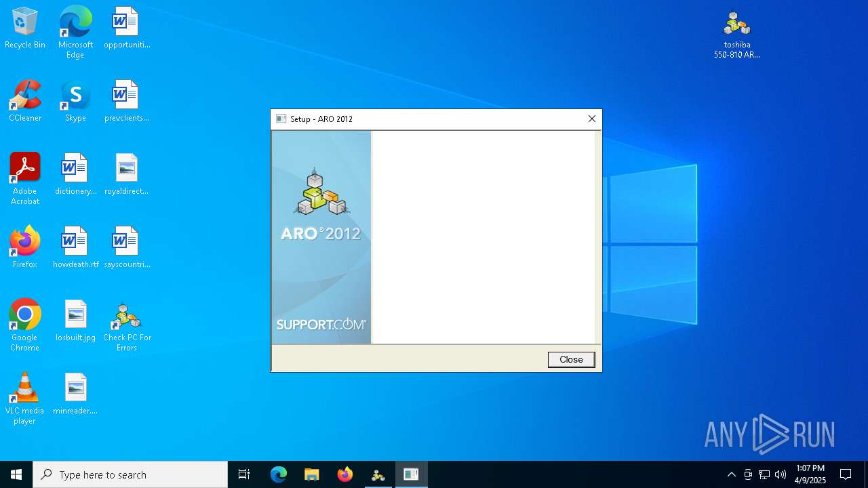Open the network status tray icon
Image resolution: width=868 pixels, height=488 pixels.
coord(764,474)
